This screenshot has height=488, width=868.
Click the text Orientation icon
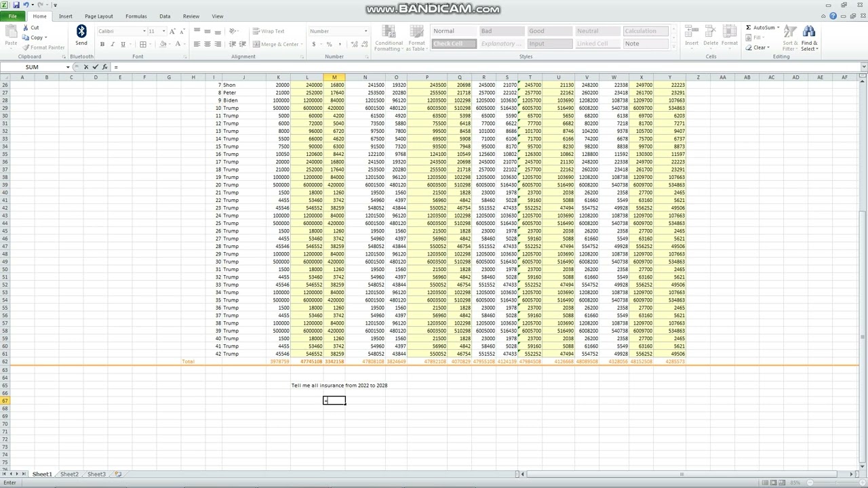pyautogui.click(x=233, y=31)
